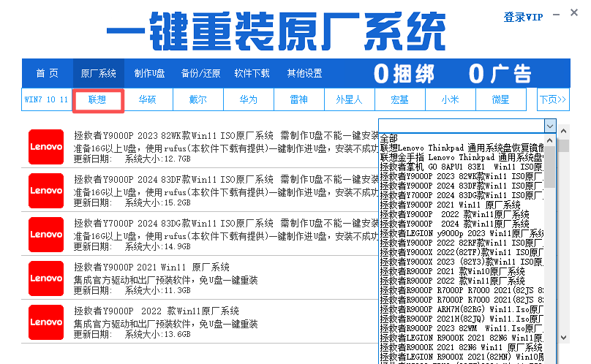
Task: Select the 戴尔 brand filter
Action: pyautogui.click(x=198, y=99)
